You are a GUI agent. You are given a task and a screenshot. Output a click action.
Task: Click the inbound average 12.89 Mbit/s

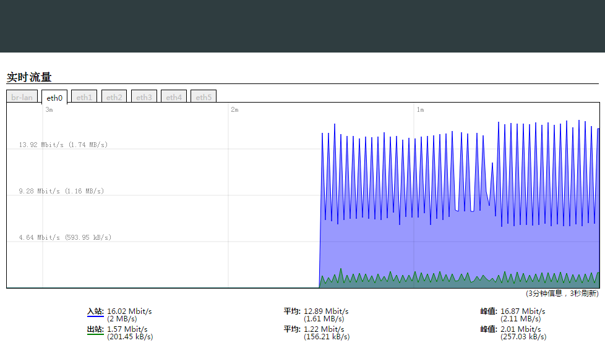tap(326, 311)
